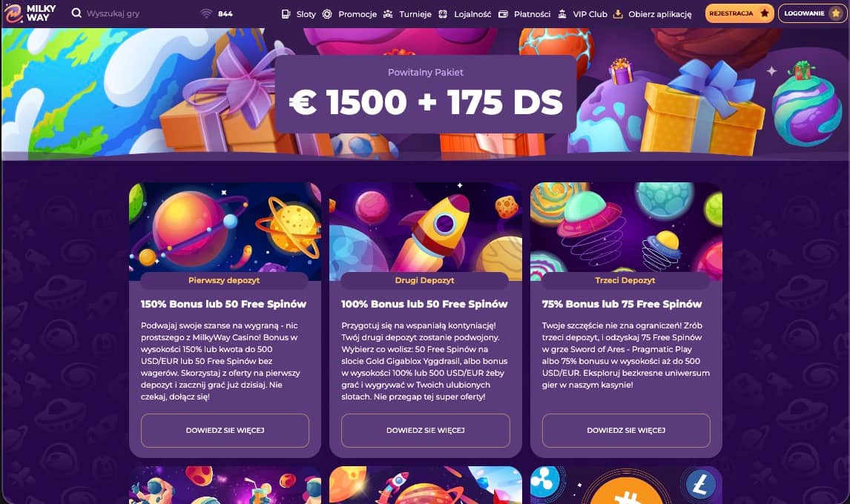This screenshot has width=850, height=504.
Task: Click the Płatności wallet icon
Action: click(503, 14)
